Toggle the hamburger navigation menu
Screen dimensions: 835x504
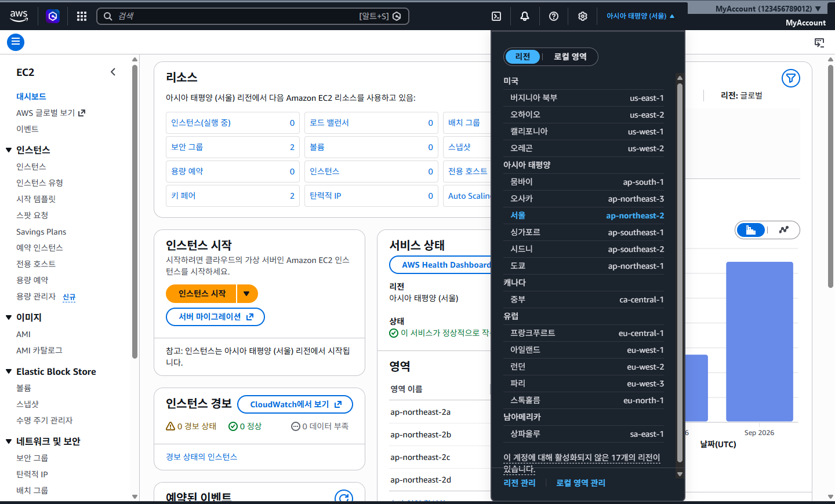click(16, 42)
